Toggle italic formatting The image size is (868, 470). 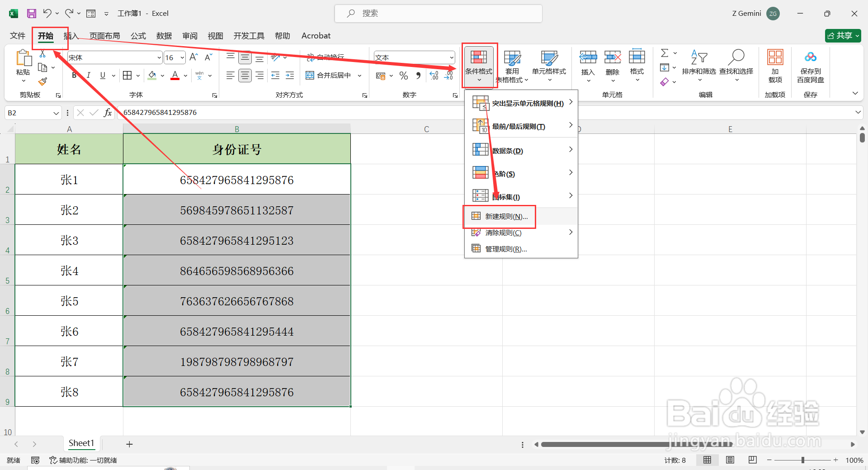(89, 75)
